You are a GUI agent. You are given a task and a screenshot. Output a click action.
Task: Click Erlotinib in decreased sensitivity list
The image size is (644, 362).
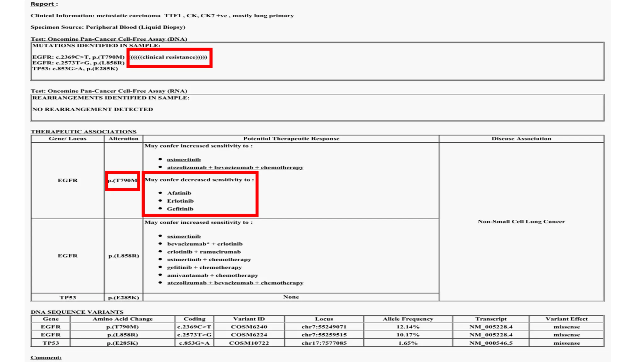pos(180,201)
